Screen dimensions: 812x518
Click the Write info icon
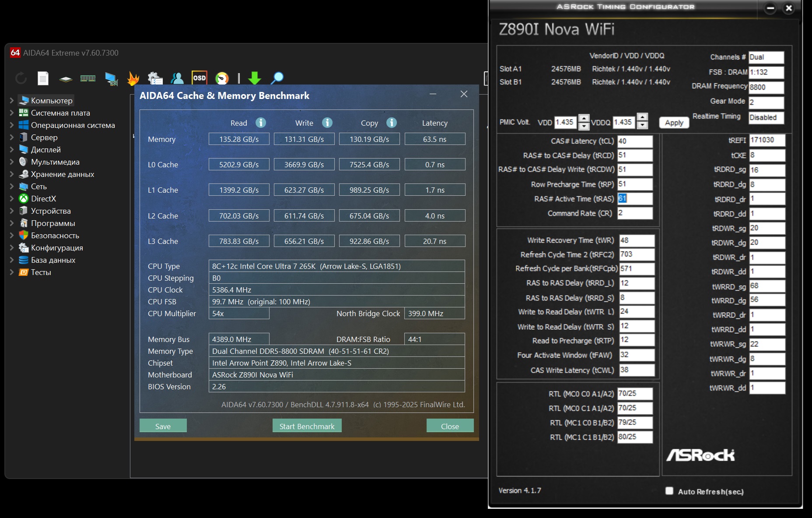(327, 123)
